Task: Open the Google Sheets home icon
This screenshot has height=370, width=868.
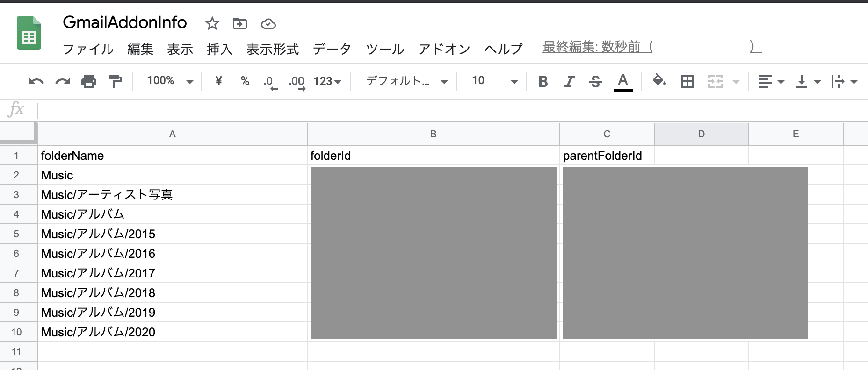Action: coord(29,33)
